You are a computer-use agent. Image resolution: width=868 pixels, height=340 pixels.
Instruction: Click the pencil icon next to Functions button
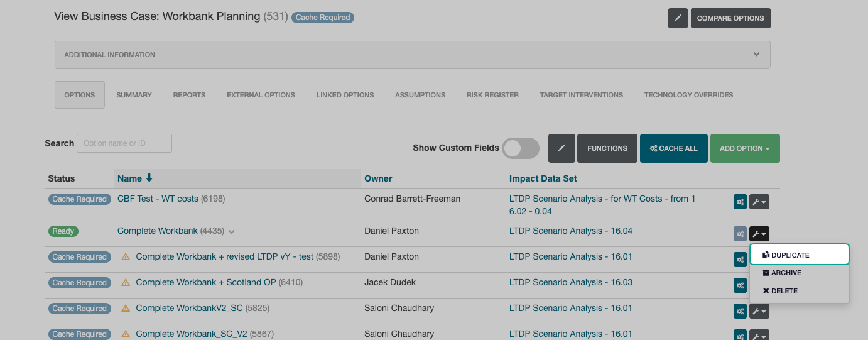[561, 148]
